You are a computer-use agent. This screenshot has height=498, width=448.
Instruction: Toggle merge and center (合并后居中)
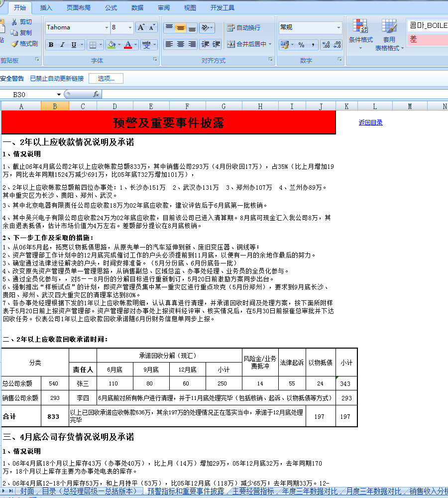(x=247, y=44)
